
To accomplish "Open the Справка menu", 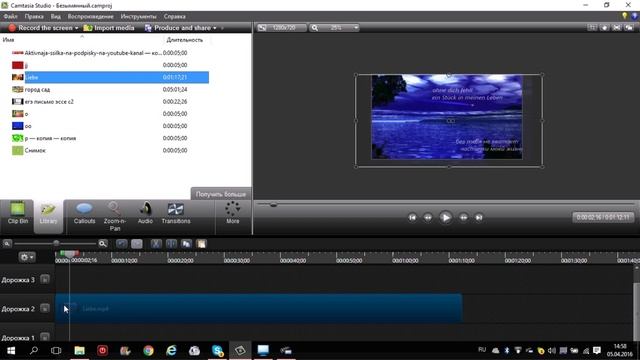I will [x=175, y=16].
